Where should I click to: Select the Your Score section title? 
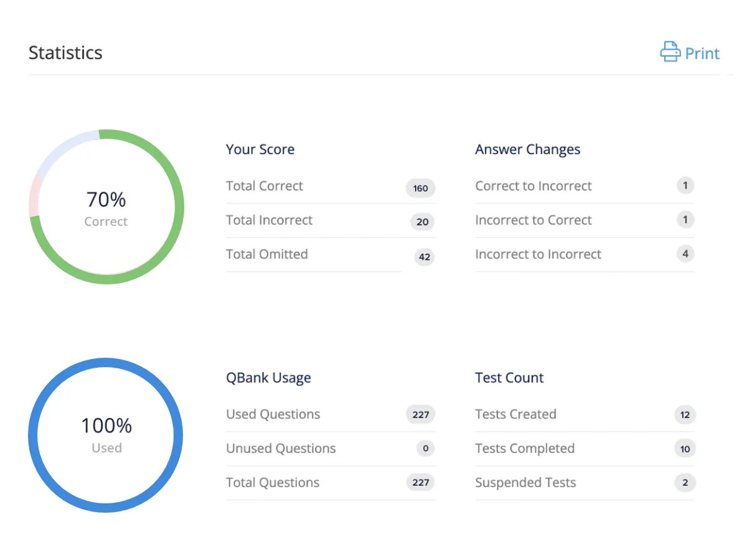260,149
